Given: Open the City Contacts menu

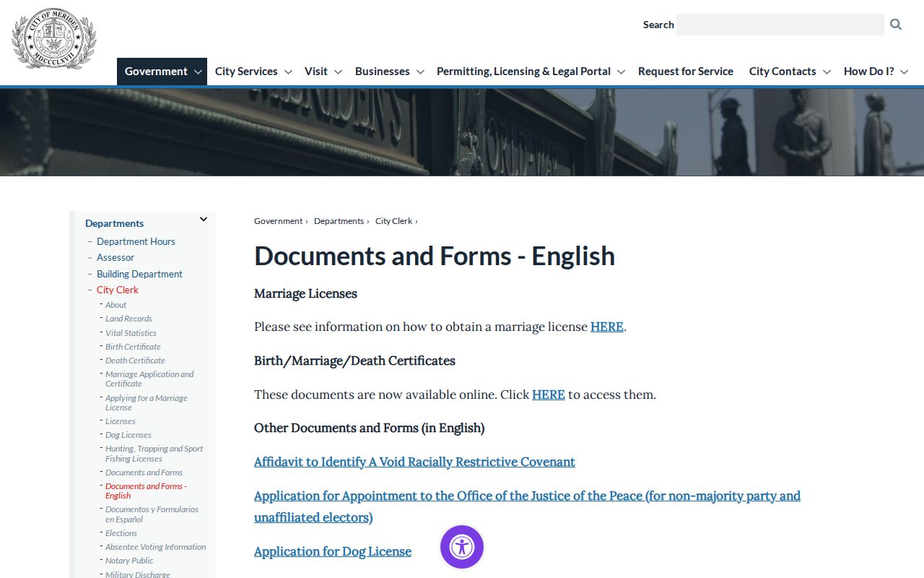Looking at the screenshot, I should [783, 72].
